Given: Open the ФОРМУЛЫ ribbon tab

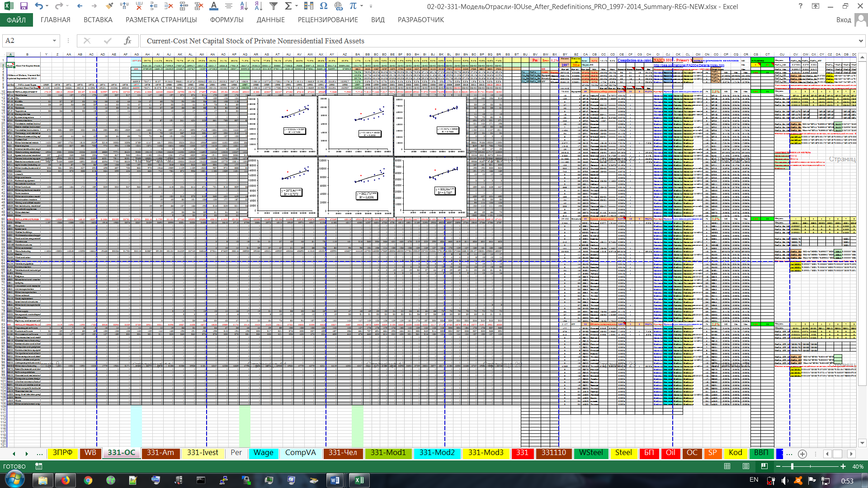Looking at the screenshot, I should point(226,20).
